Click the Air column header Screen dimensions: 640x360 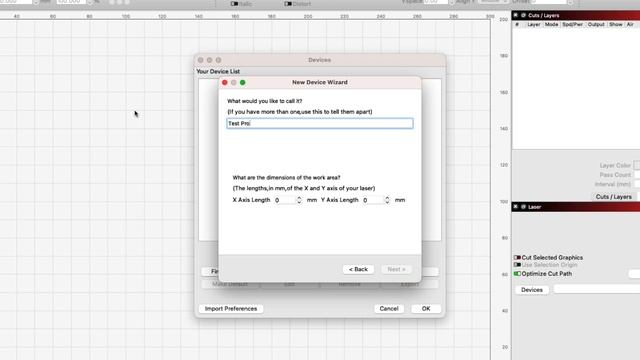click(x=630, y=24)
